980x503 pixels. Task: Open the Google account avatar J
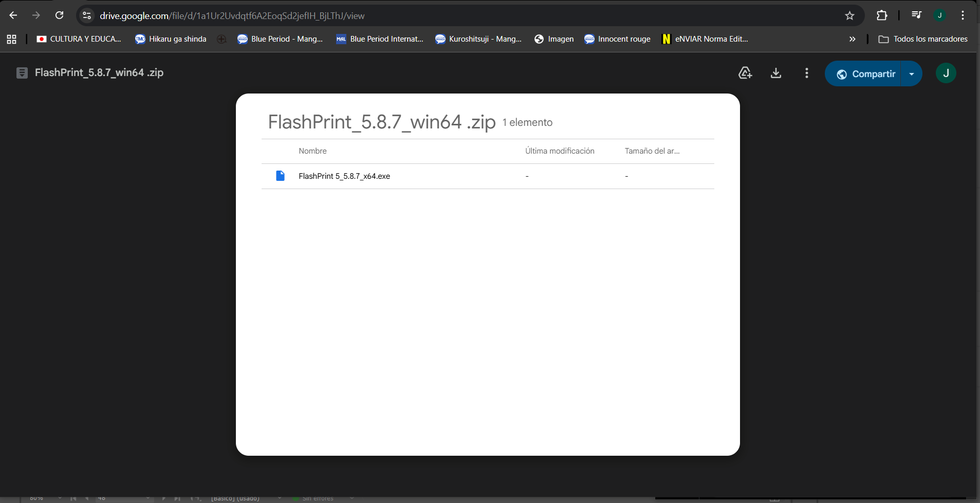946,73
